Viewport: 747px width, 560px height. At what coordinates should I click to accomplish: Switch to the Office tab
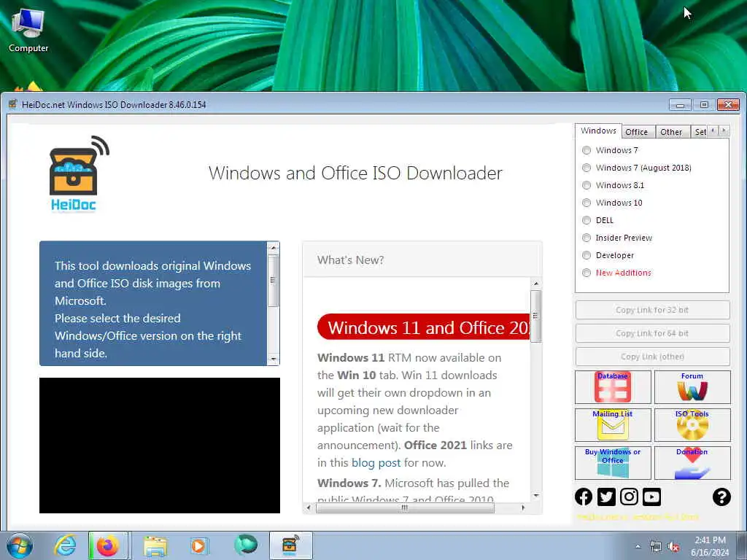pos(636,133)
